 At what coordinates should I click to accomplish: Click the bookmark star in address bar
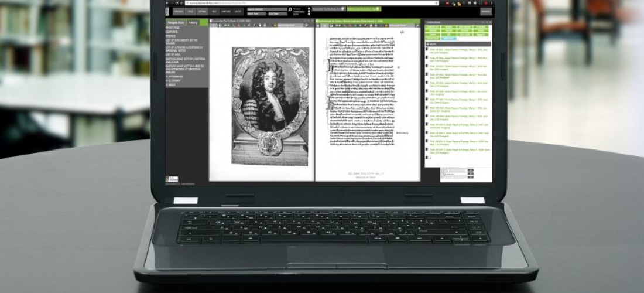tap(436, 3)
